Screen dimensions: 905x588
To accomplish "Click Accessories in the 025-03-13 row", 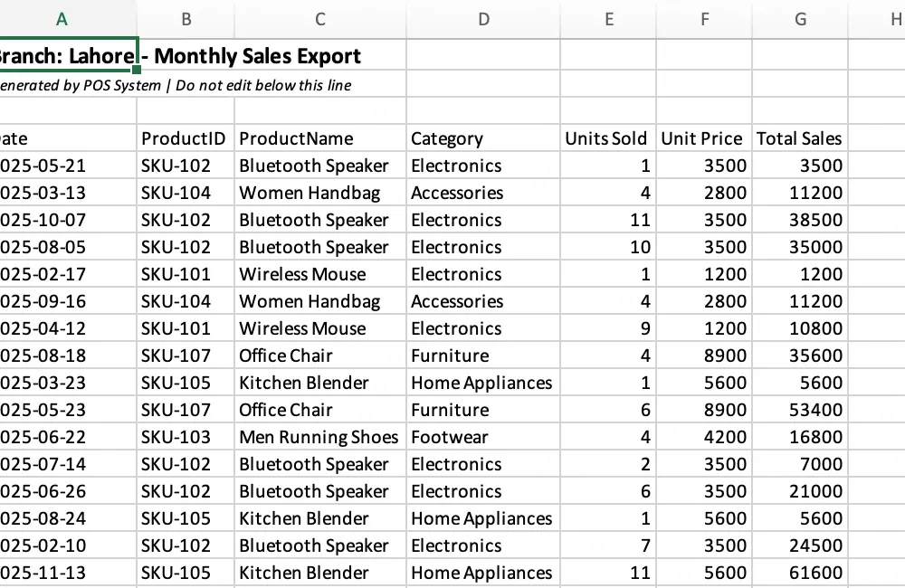I will point(483,193).
